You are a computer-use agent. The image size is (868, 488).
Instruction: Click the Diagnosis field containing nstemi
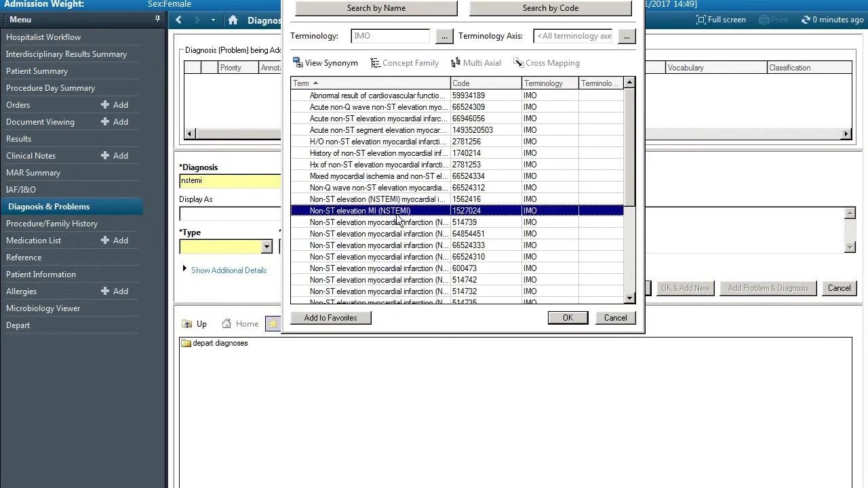[x=231, y=181]
